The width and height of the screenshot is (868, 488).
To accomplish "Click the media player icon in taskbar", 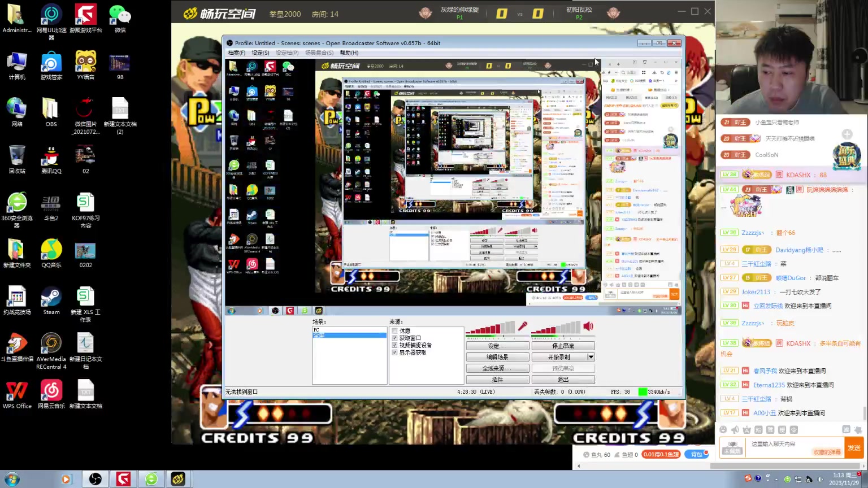I will point(67,480).
